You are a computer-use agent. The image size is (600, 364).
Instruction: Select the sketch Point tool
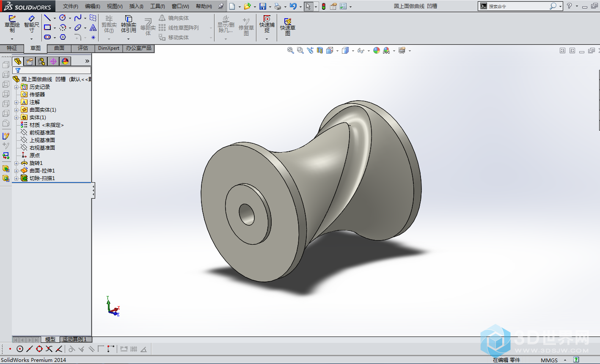coord(93,37)
